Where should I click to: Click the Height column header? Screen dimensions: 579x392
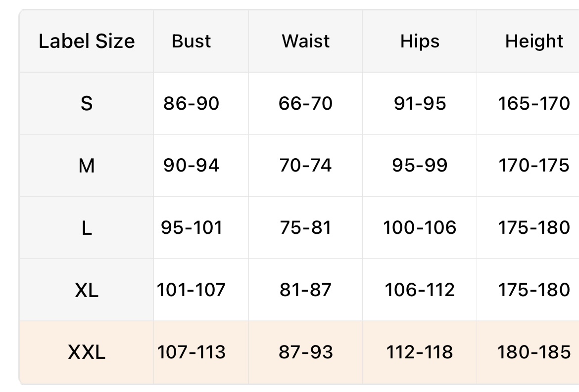coord(534,41)
